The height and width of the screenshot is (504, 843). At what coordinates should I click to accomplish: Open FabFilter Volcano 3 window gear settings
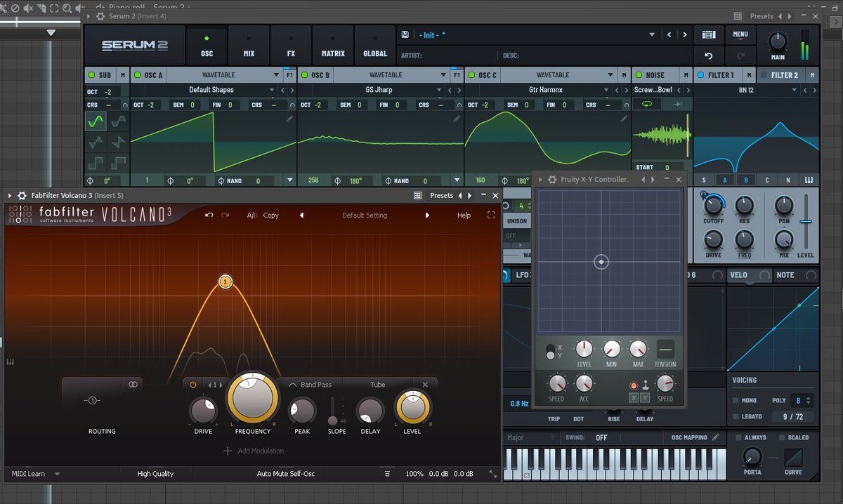coord(22,196)
